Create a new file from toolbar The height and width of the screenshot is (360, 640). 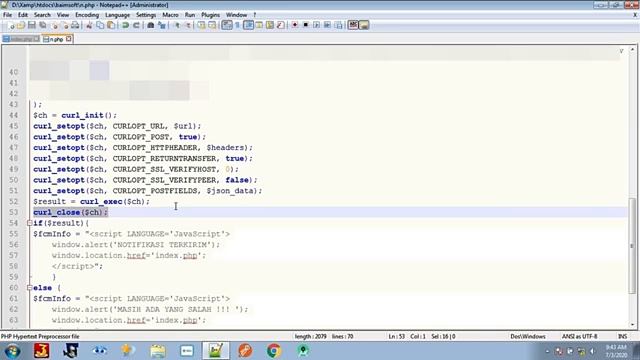[11, 25]
